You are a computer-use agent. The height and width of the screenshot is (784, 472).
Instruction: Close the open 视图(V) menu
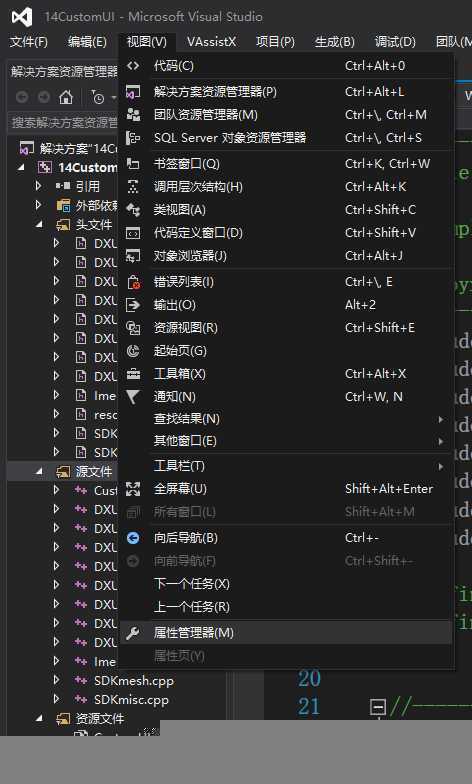point(146,42)
